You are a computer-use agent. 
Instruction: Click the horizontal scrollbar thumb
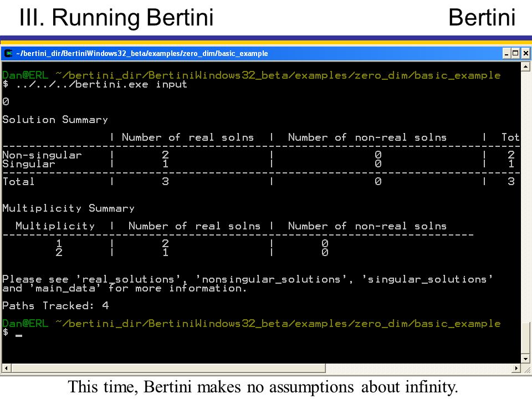168,368
